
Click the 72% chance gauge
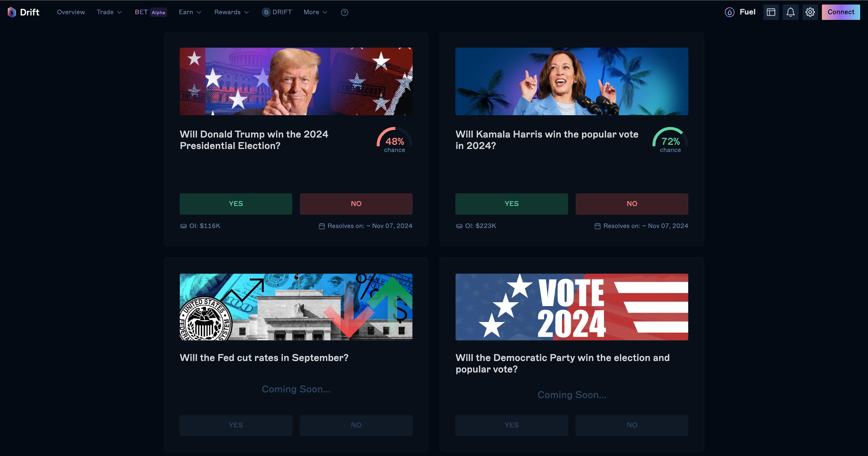click(670, 140)
